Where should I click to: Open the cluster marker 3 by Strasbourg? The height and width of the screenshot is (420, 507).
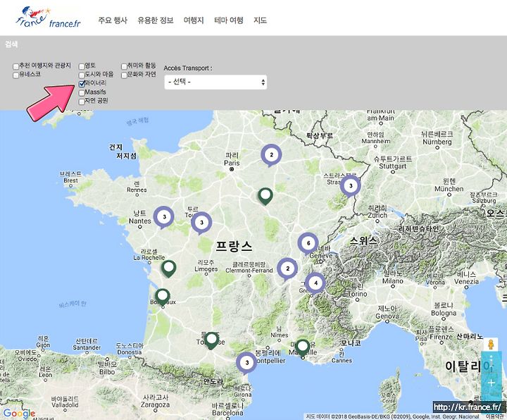point(351,186)
